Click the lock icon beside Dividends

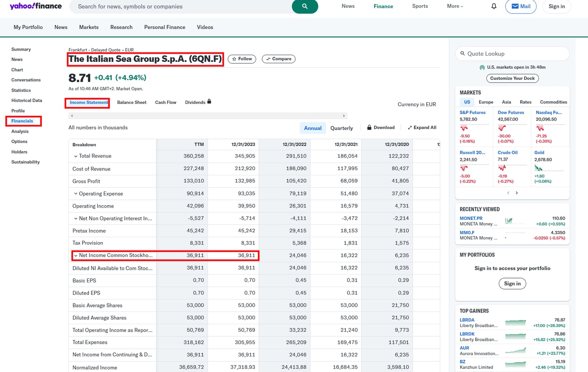pyautogui.click(x=209, y=101)
